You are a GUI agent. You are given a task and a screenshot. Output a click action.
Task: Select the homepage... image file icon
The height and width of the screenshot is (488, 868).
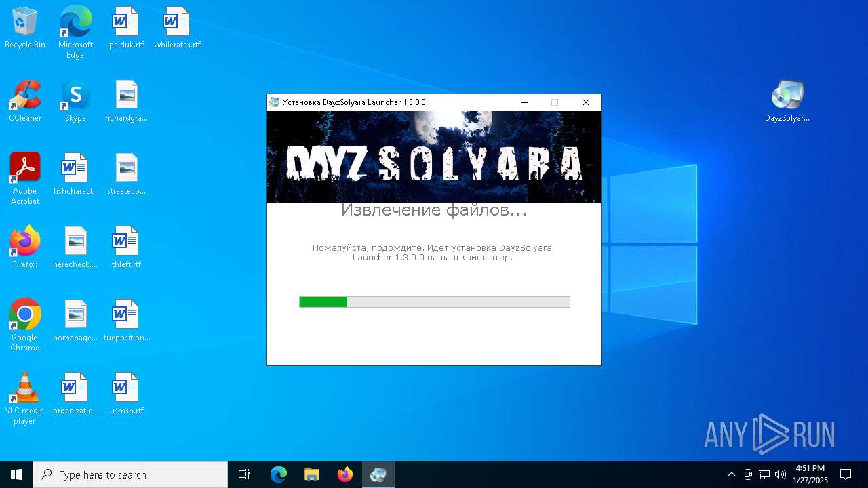coord(75,321)
